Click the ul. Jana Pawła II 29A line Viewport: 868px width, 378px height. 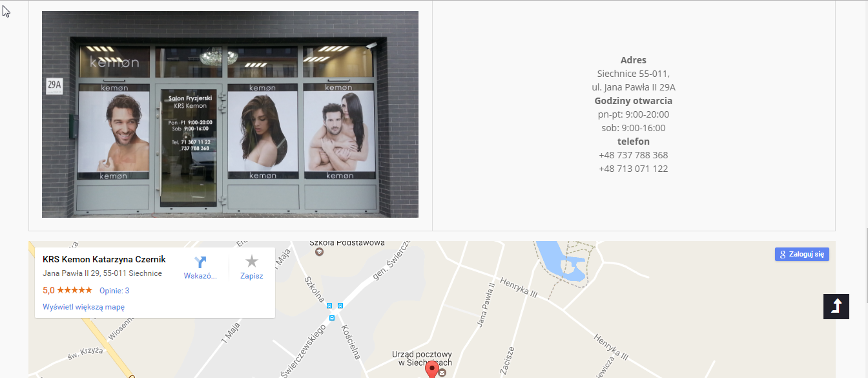click(x=634, y=87)
